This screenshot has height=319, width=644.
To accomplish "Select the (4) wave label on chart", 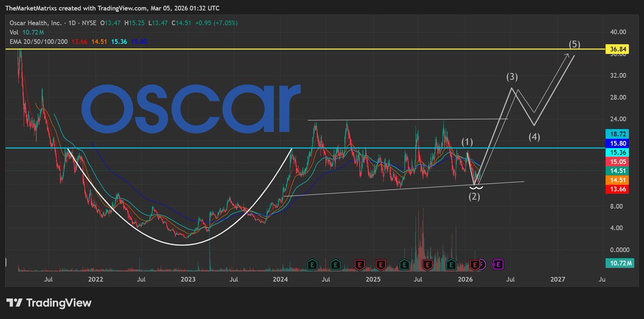I will coord(533,137).
